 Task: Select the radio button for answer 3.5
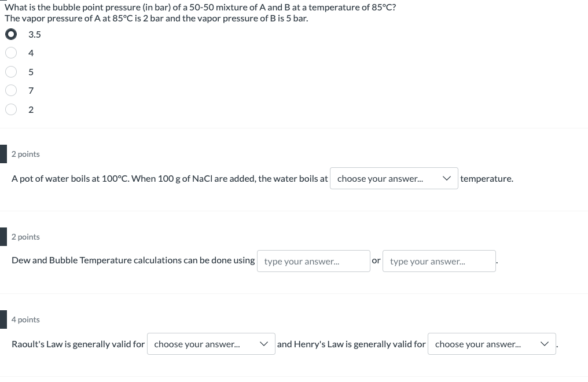[x=11, y=34]
